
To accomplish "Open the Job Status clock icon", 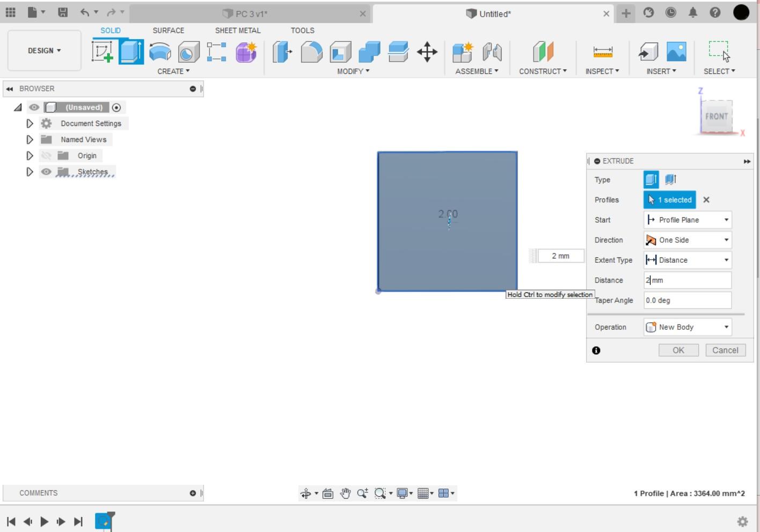I will pos(671,12).
